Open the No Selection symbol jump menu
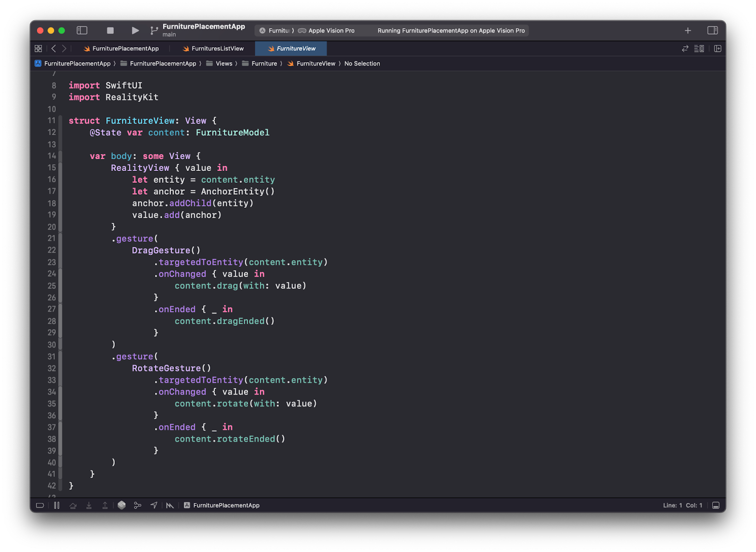The height and width of the screenshot is (552, 756). tap(362, 64)
